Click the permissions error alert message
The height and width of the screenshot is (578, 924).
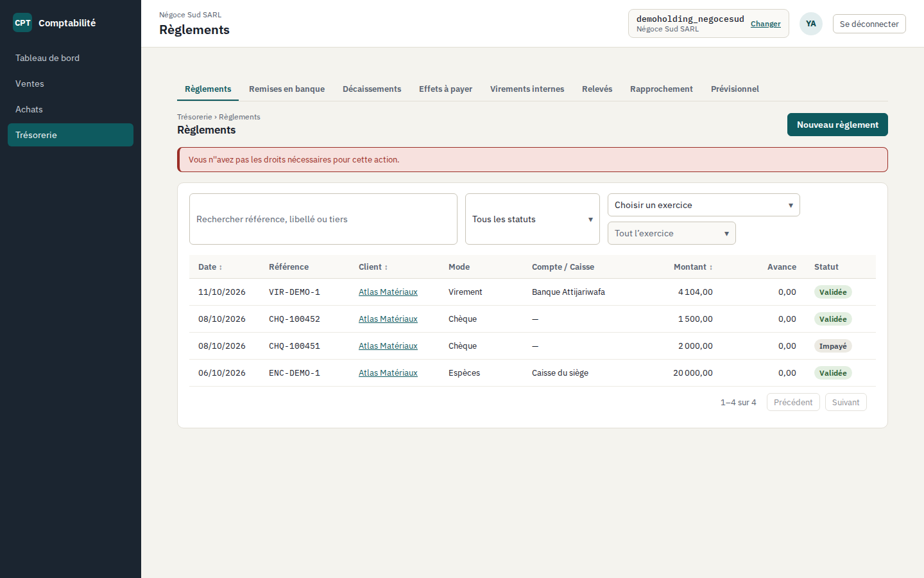coord(533,160)
